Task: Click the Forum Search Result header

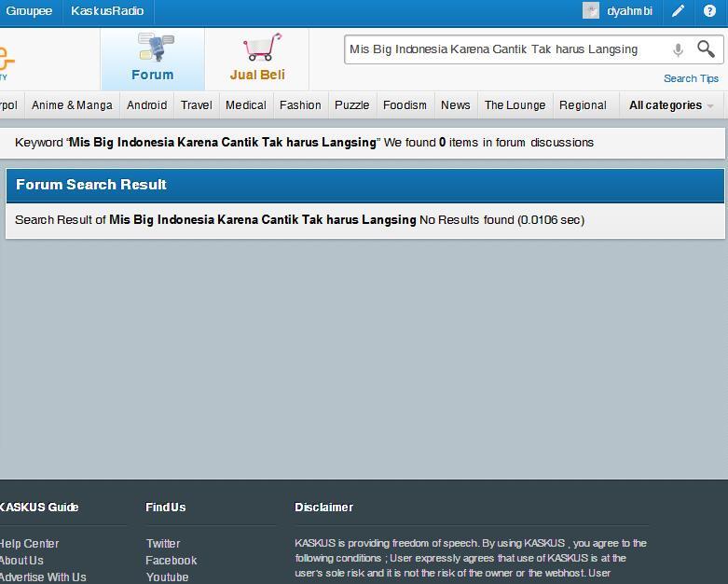Action: (x=91, y=185)
